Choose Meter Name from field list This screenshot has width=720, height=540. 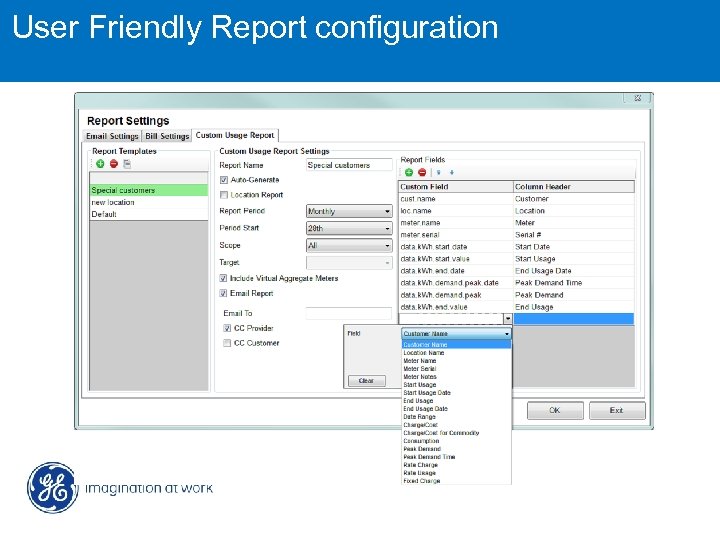point(456,361)
